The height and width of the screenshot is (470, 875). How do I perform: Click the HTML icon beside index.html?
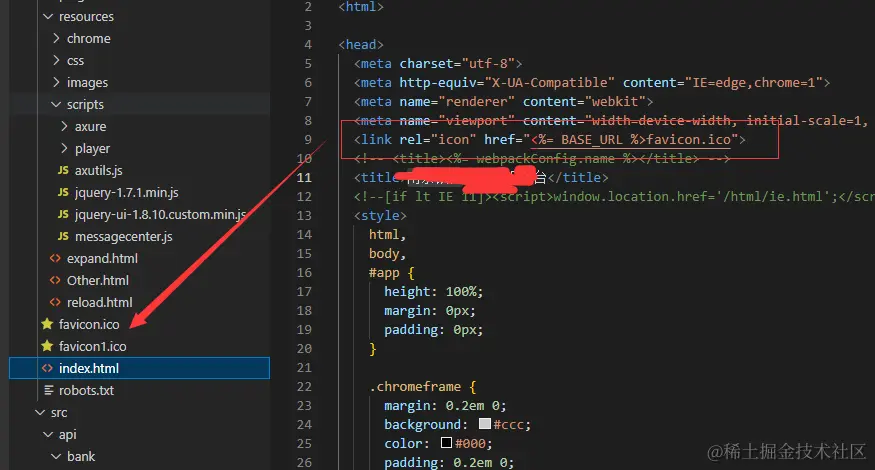click(x=47, y=368)
